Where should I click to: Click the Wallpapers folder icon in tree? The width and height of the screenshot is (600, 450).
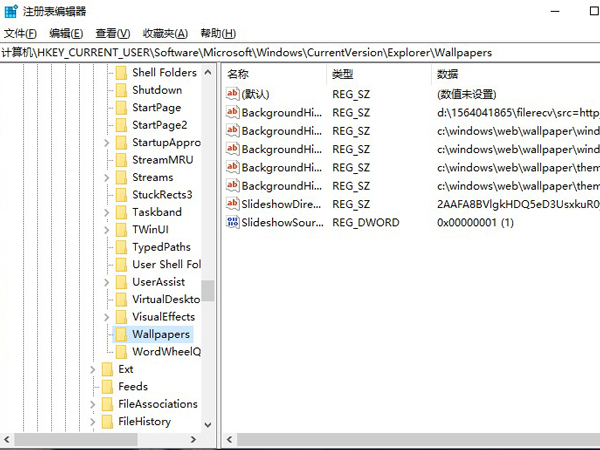(120, 334)
